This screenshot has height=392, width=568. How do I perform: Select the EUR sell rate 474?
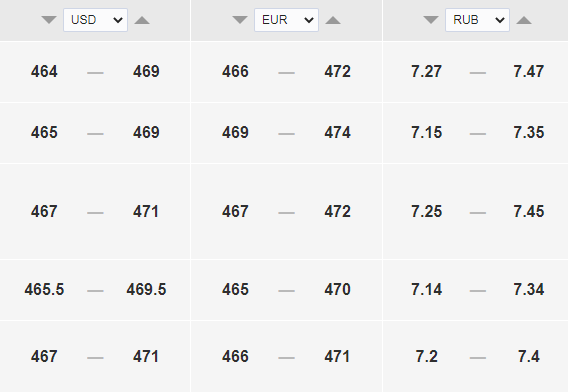point(338,132)
